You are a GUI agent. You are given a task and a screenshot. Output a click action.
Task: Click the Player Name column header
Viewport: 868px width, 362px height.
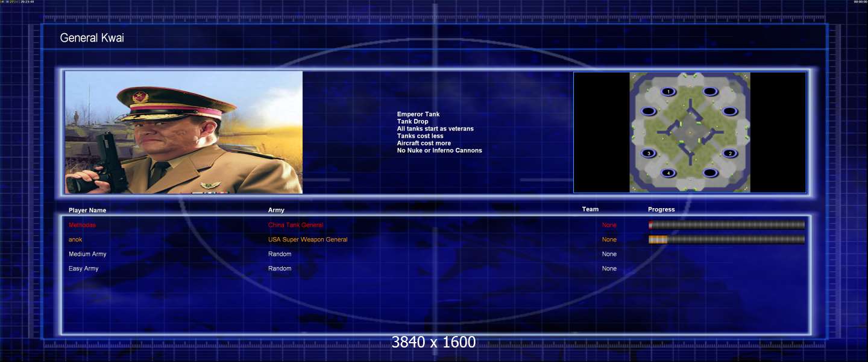tap(87, 211)
